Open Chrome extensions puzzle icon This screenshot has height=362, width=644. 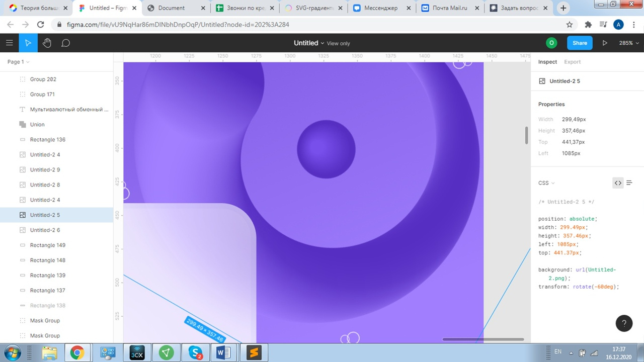coord(588,25)
